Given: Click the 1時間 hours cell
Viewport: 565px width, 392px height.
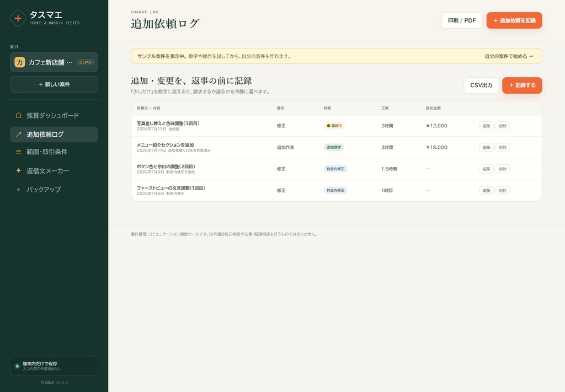Looking at the screenshot, I should 387,190.
